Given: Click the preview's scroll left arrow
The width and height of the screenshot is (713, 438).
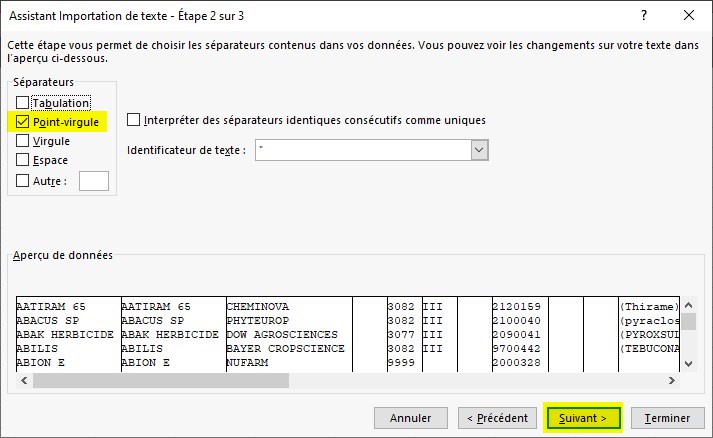Looking at the screenshot, I should 24,381.
